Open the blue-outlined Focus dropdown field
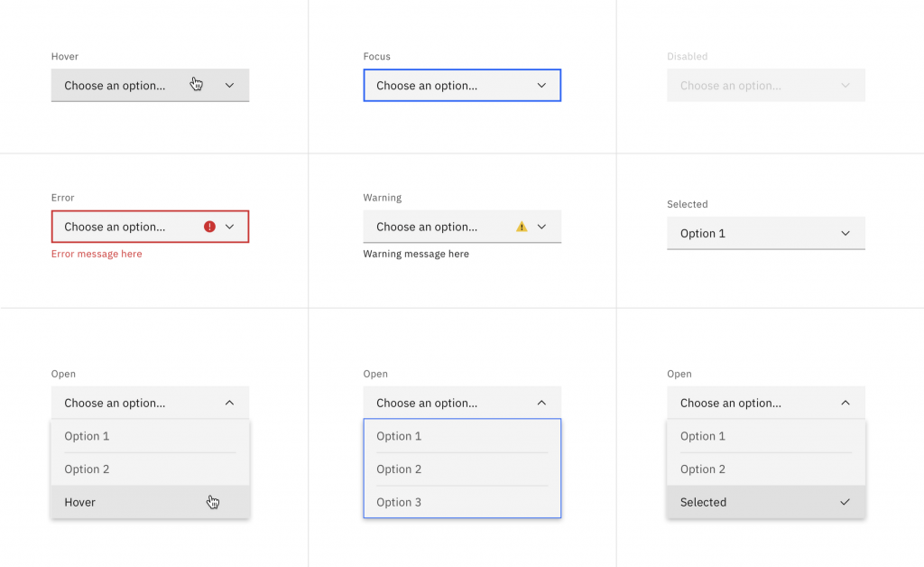The image size is (924, 567). click(451, 86)
